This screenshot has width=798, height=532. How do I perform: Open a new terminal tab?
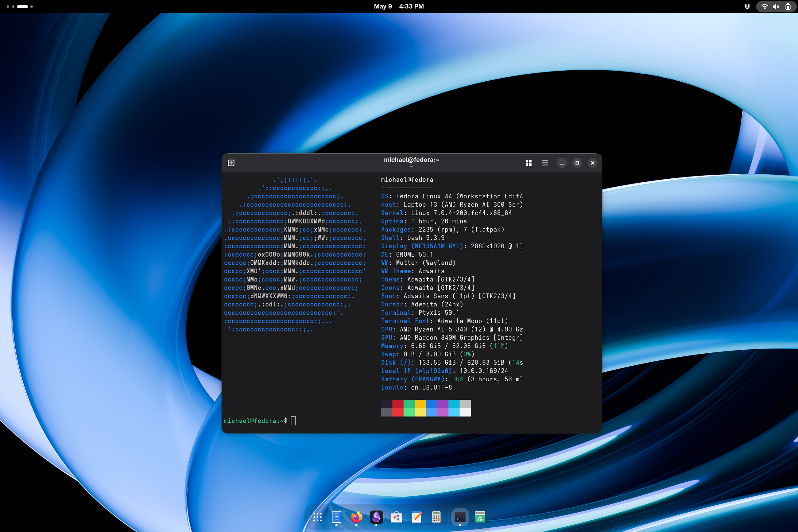point(231,163)
